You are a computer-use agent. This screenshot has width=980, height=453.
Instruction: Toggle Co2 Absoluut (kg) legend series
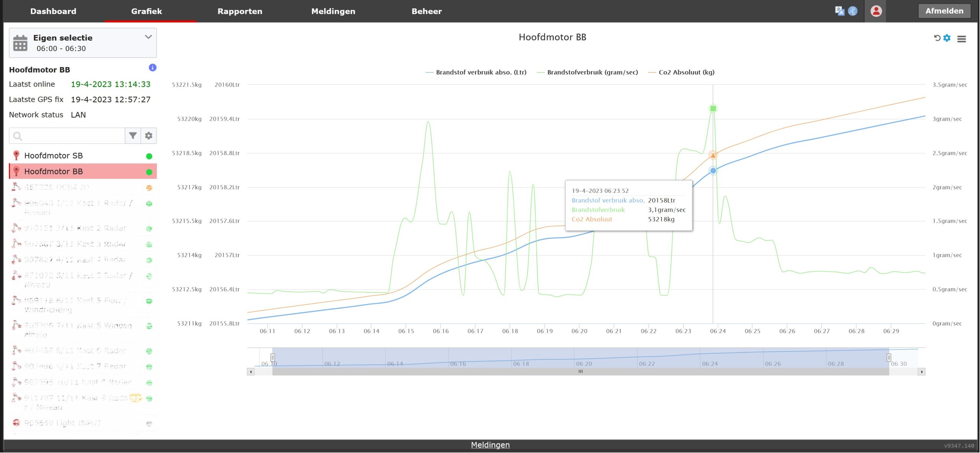click(686, 72)
